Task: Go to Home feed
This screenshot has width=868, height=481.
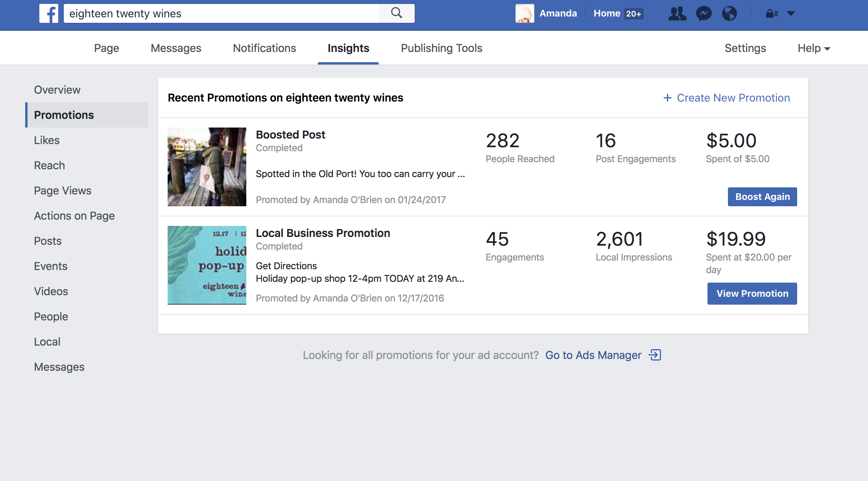Action: 607,13
